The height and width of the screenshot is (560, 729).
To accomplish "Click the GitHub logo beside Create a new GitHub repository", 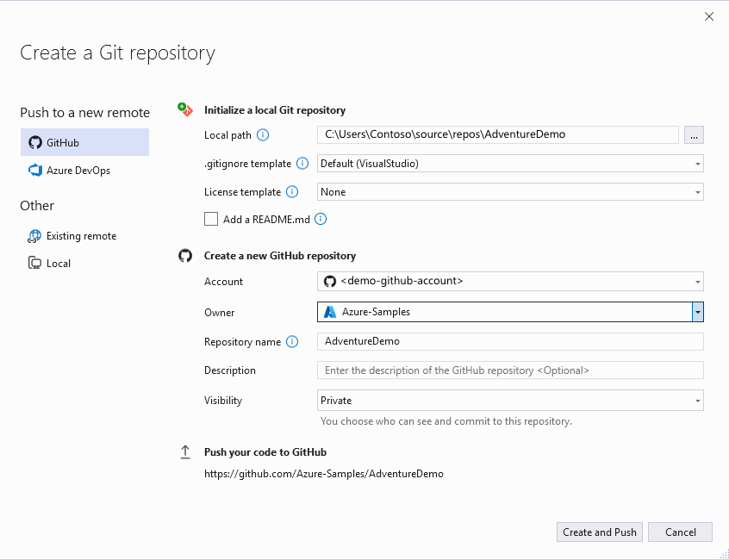I will point(184,256).
